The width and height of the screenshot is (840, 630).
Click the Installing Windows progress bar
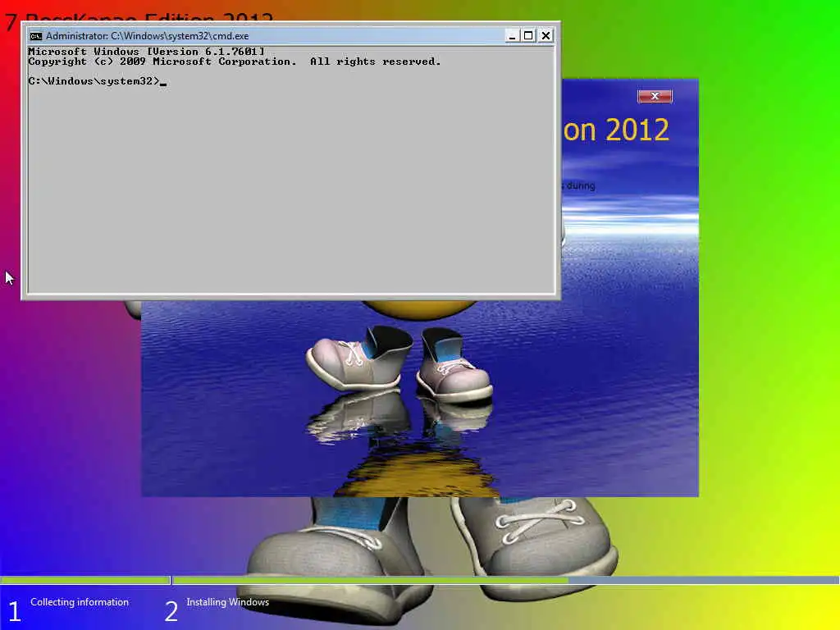click(505, 580)
